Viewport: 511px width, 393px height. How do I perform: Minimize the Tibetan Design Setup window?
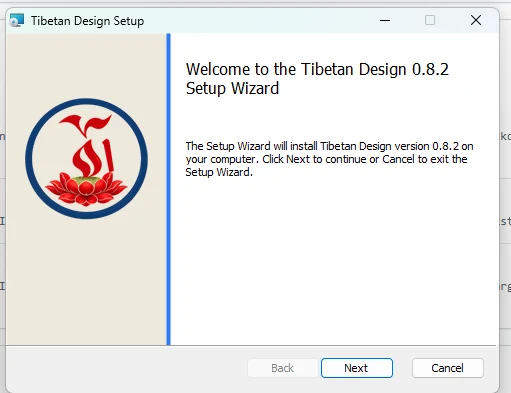tap(385, 20)
